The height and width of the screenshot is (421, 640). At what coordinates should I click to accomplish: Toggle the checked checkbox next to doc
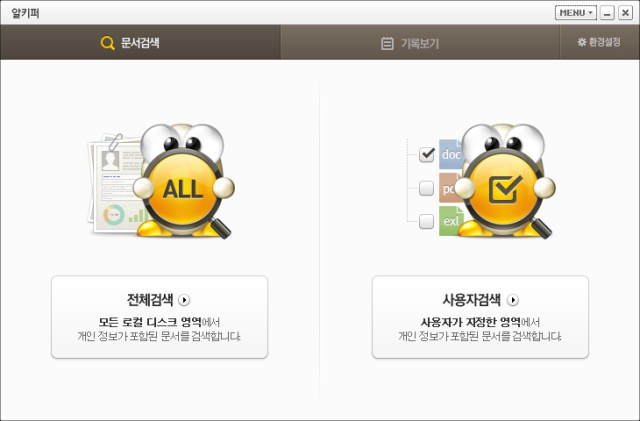[427, 154]
